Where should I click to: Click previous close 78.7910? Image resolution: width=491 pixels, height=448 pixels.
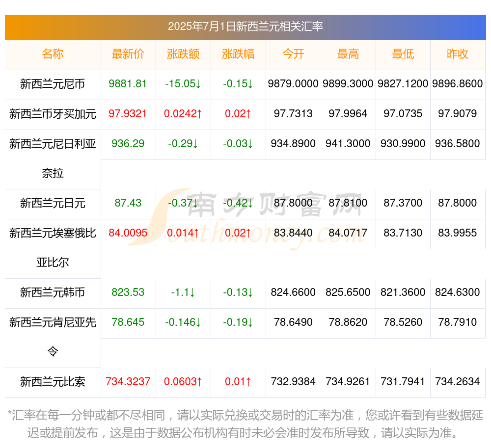pyautogui.click(x=458, y=322)
